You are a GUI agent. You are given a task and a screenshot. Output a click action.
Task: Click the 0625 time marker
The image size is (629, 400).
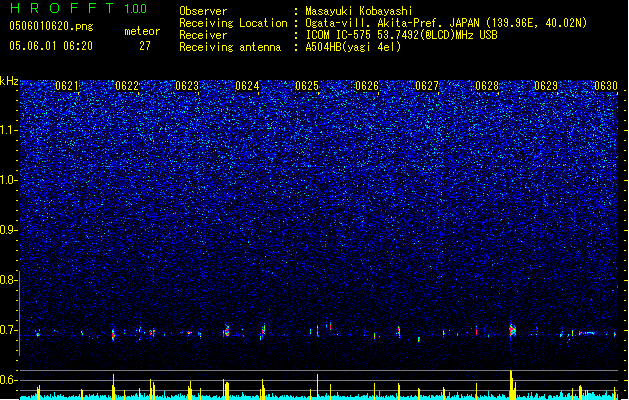pyautogui.click(x=307, y=86)
